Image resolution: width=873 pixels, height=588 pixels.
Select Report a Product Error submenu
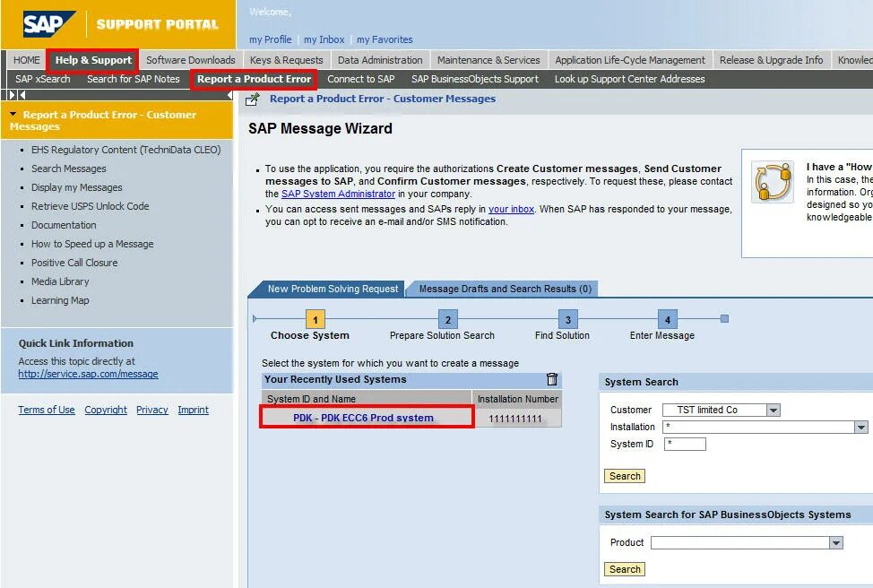[254, 79]
